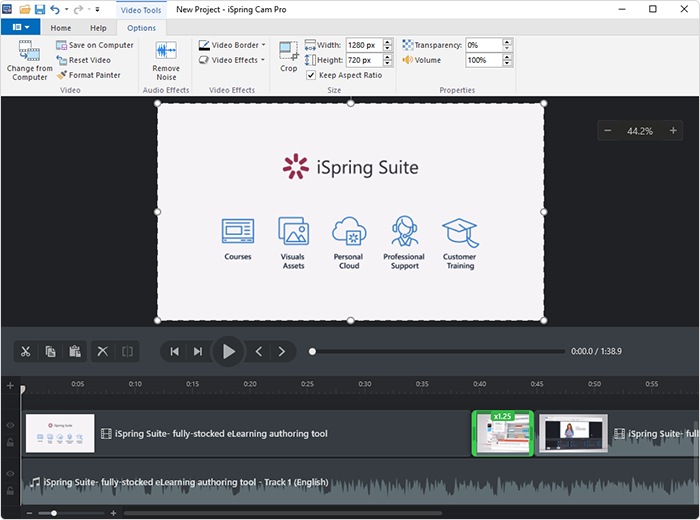Click the 44.2% zoom level
This screenshot has width=700, height=520.
640,131
